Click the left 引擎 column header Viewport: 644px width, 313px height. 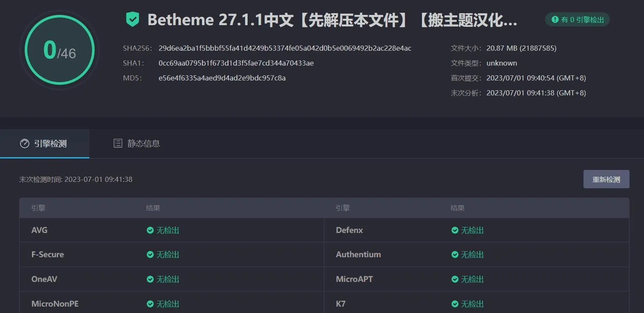[38, 208]
